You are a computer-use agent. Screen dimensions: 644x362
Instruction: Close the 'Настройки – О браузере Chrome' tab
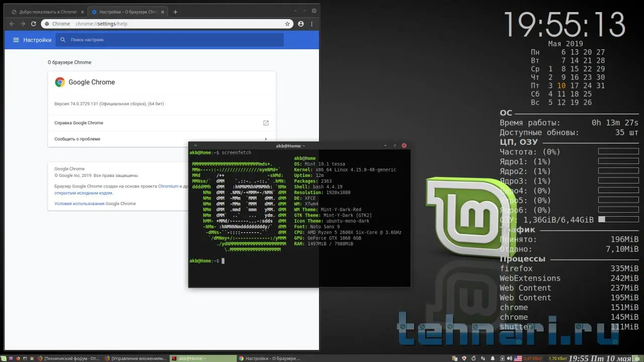163,12
